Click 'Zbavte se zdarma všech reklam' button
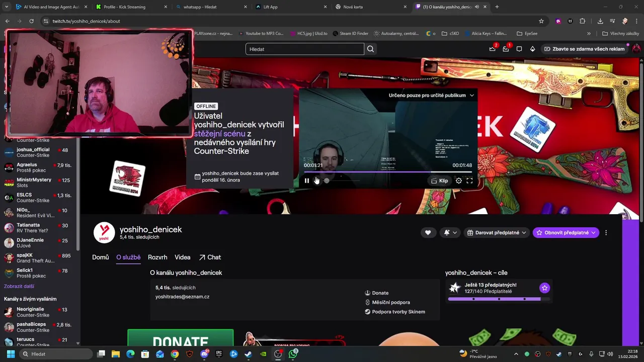The width and height of the screenshot is (644, 362). coord(584,49)
